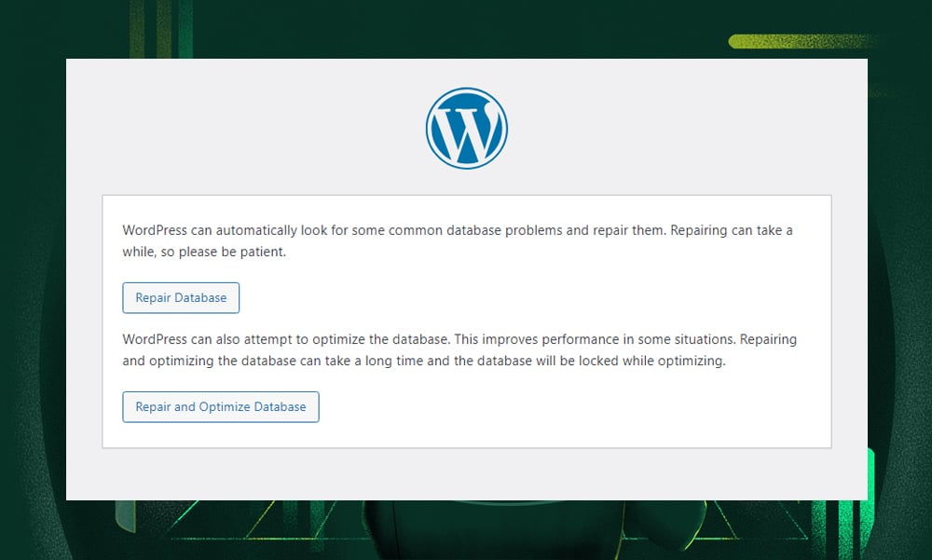Click the bordered content card containing repair options
The height and width of the screenshot is (560, 932).
coord(466,321)
